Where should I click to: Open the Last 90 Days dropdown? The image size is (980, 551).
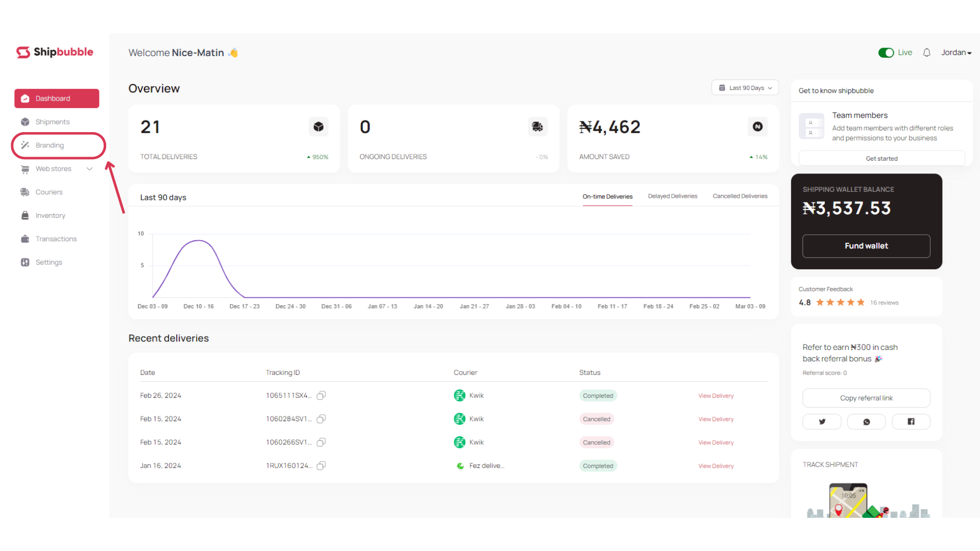pos(745,88)
